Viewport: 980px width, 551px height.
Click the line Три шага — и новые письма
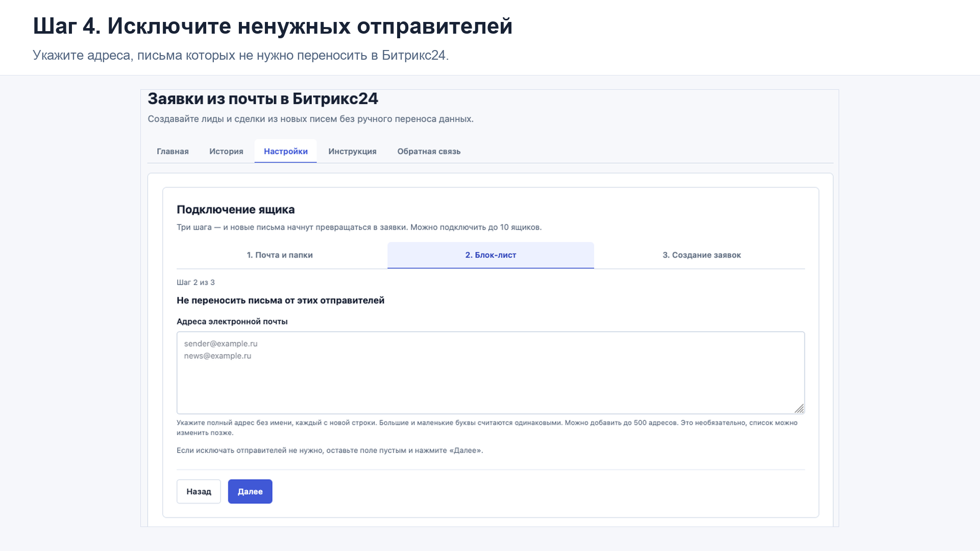click(x=359, y=227)
